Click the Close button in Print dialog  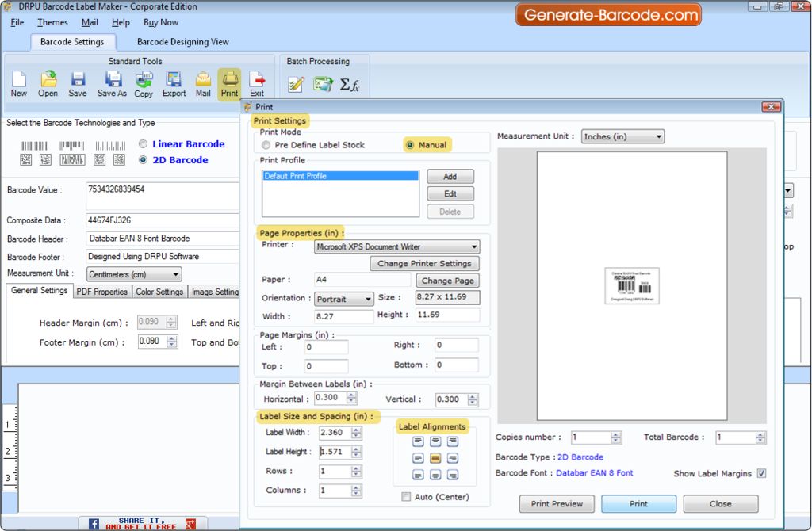point(720,503)
